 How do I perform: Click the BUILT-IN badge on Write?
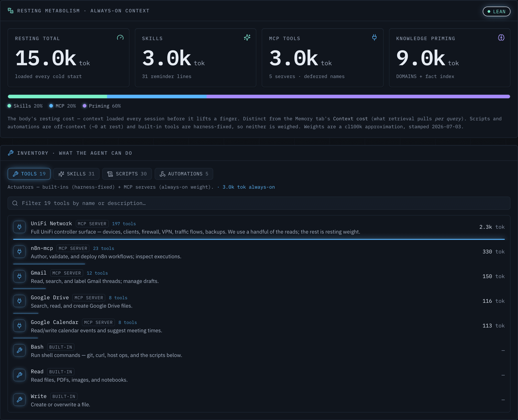coord(64,397)
